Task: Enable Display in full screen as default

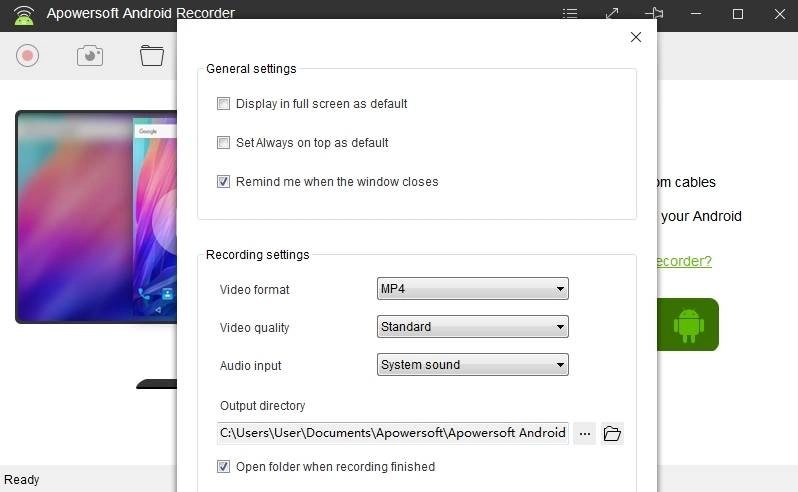Action: (x=223, y=104)
